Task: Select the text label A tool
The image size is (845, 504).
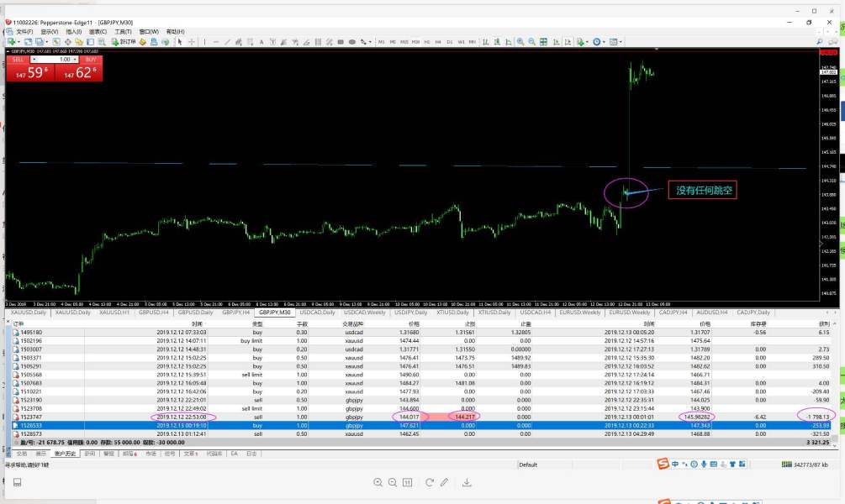Action: coord(261,41)
